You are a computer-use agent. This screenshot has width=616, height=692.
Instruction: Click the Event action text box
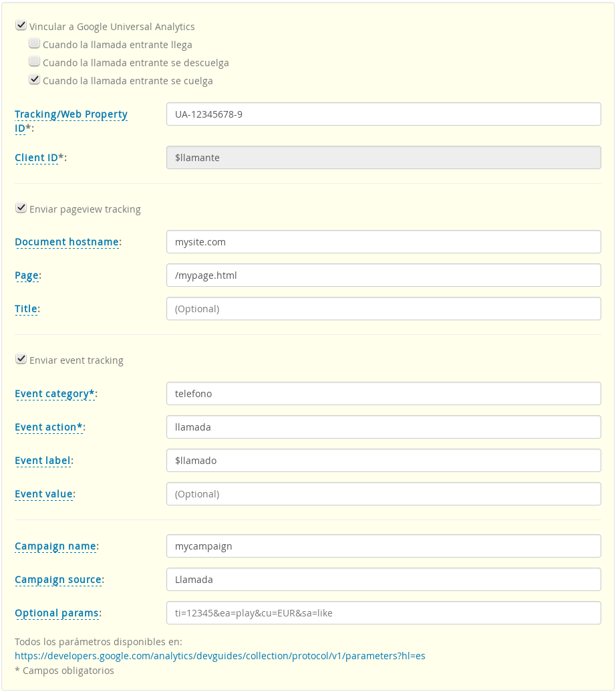click(x=383, y=427)
